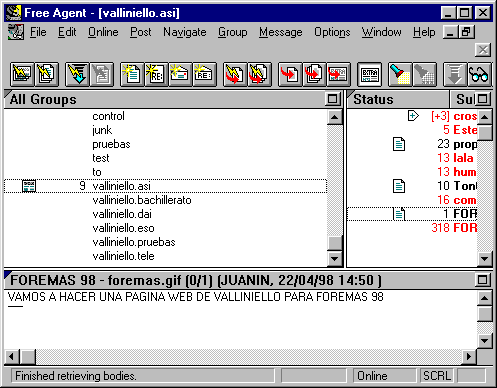Watch thread using the glasses icon

pyautogui.click(x=479, y=74)
